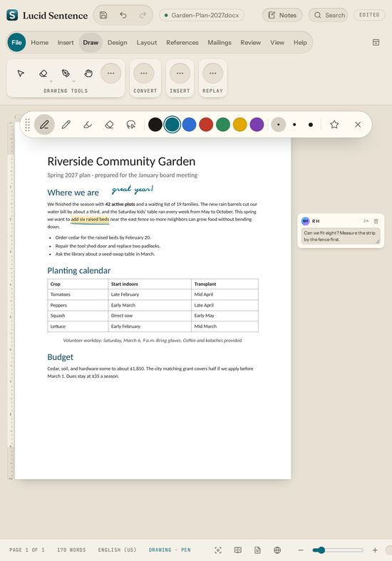The width and height of the screenshot is (392, 561).
Task: Switch to the Insert tab
Action: [x=66, y=42]
